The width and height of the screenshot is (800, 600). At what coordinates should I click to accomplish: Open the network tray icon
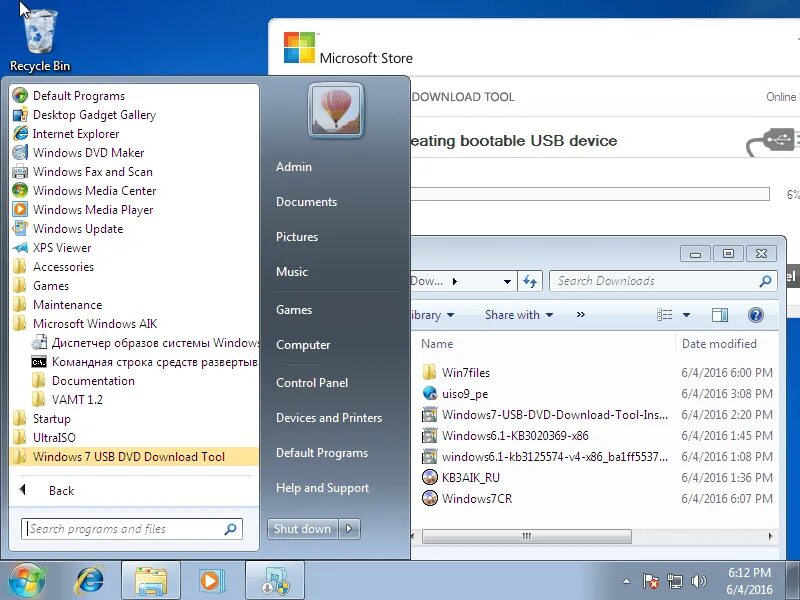674,581
